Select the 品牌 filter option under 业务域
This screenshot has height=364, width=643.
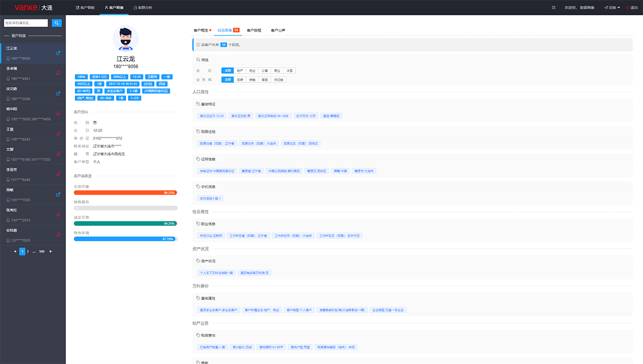click(x=240, y=80)
